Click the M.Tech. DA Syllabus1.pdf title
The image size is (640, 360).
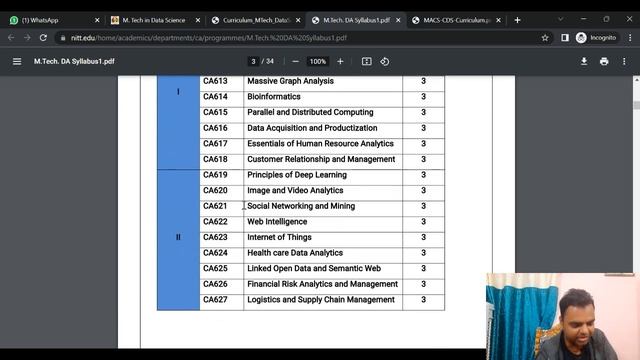(74, 61)
